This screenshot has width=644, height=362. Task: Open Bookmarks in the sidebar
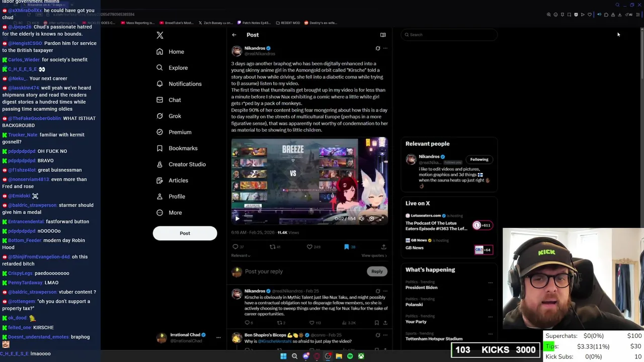(x=177, y=148)
